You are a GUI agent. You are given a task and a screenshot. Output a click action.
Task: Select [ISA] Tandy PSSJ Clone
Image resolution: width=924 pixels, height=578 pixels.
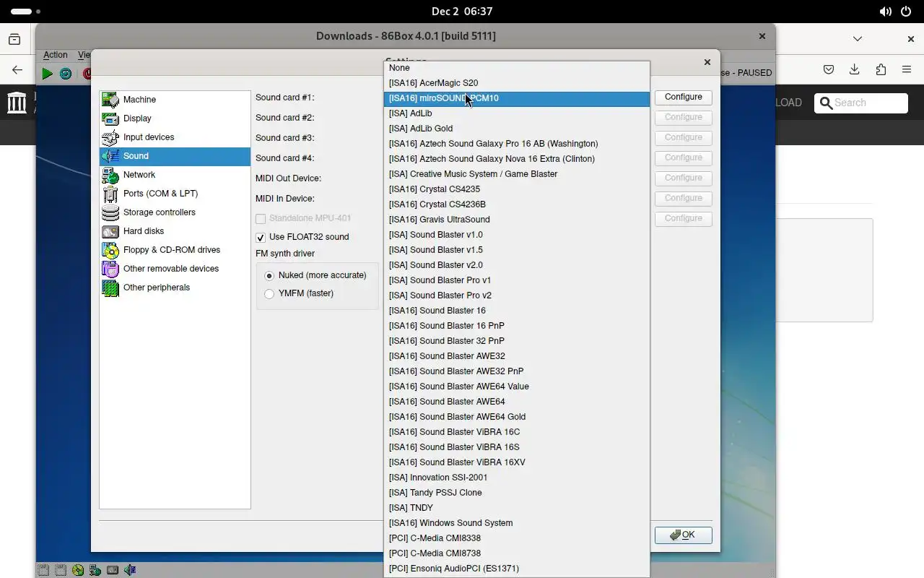(517, 493)
